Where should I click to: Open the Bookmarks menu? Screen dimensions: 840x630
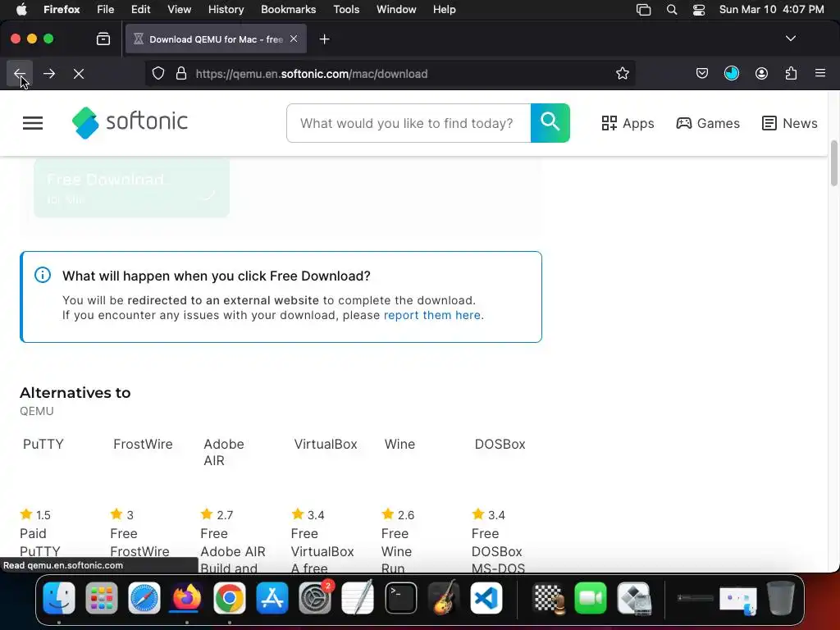click(x=288, y=9)
